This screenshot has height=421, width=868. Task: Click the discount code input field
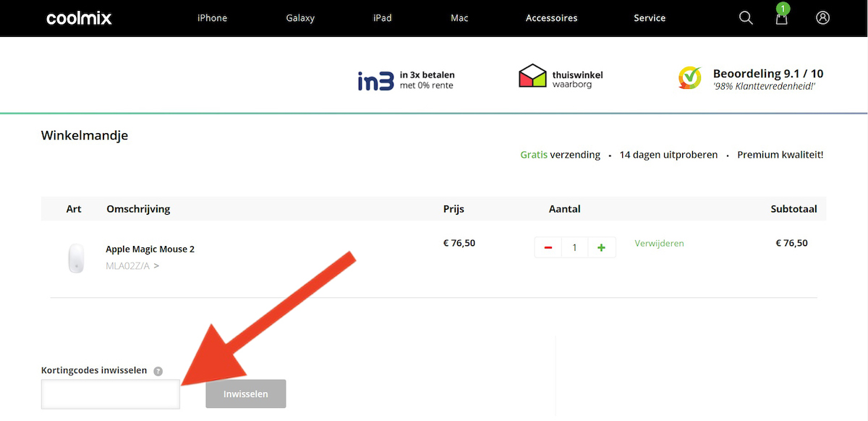111,394
